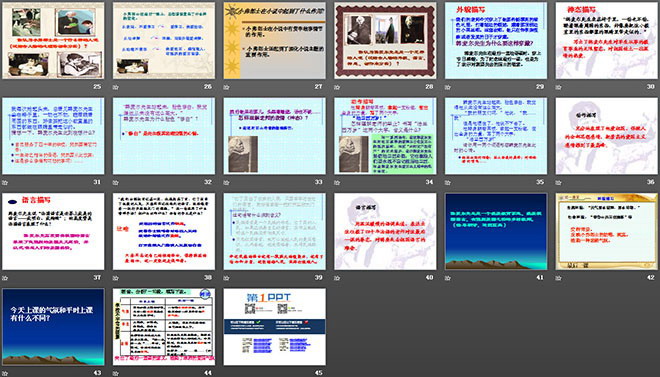Select slide 44 comparison table thumbnail
This screenshot has height=377, width=660.
164,327
